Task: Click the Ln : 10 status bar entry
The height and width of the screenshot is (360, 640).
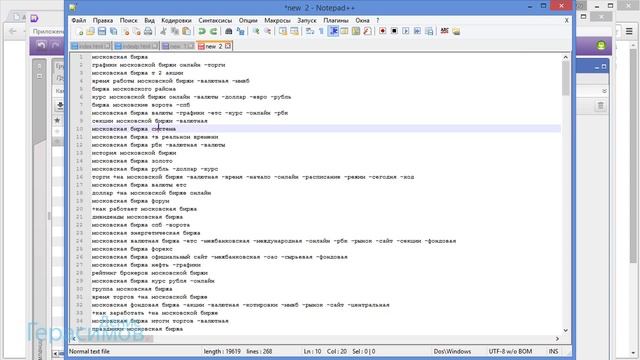Action: pos(312,351)
